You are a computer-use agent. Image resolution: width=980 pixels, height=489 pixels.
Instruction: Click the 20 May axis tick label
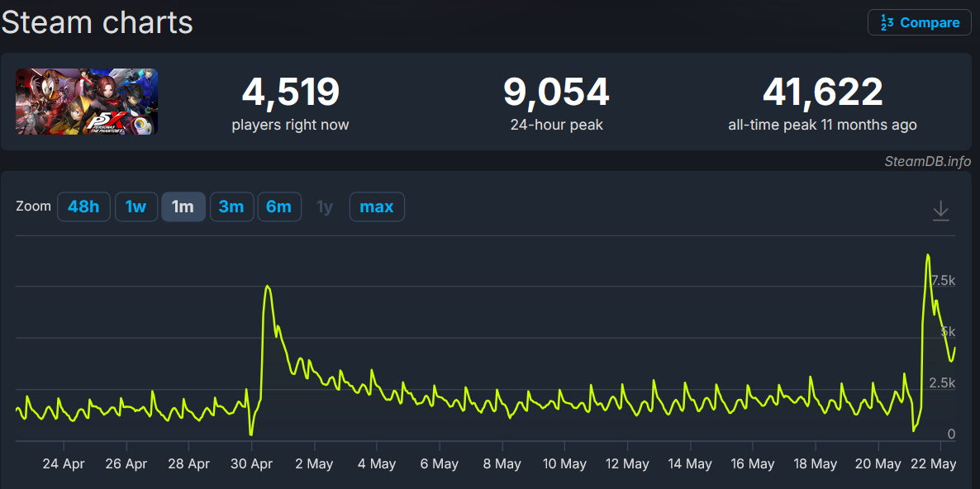pos(878,464)
